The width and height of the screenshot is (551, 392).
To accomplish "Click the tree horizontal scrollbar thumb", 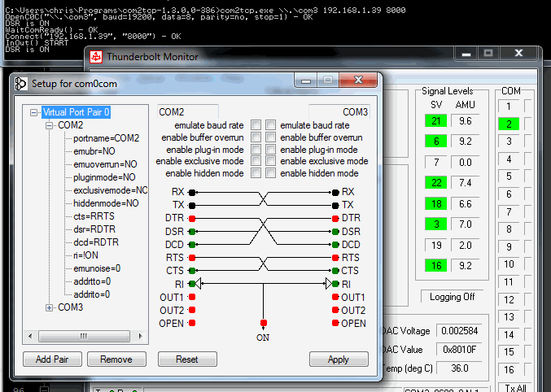I will click(x=84, y=336).
